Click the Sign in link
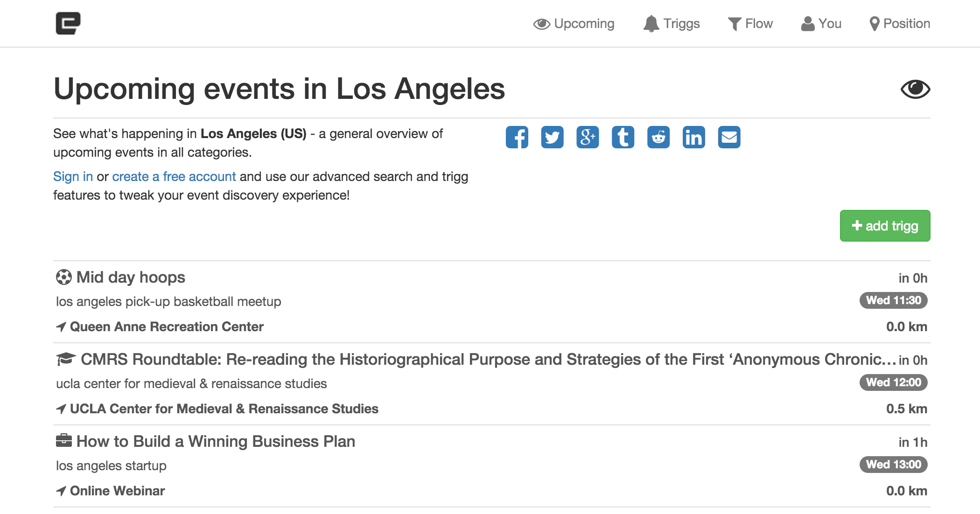 pyautogui.click(x=73, y=177)
